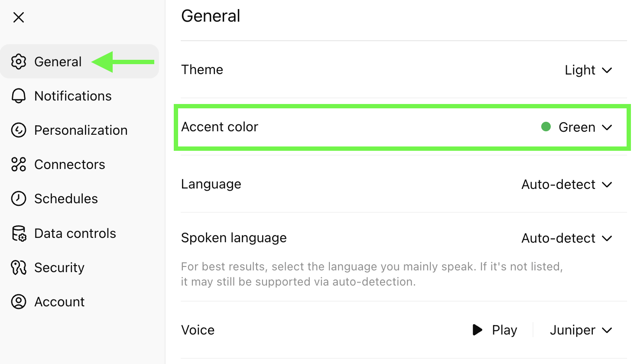This screenshot has width=637, height=364.
Task: Close the settings dialog
Action: click(x=19, y=17)
